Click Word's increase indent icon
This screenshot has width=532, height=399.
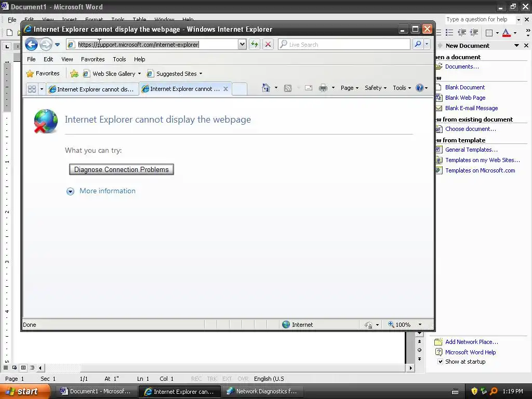474,33
